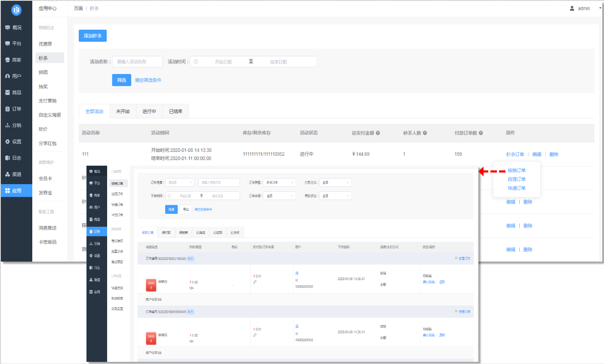Open the 付款方式 dropdown

(335, 182)
